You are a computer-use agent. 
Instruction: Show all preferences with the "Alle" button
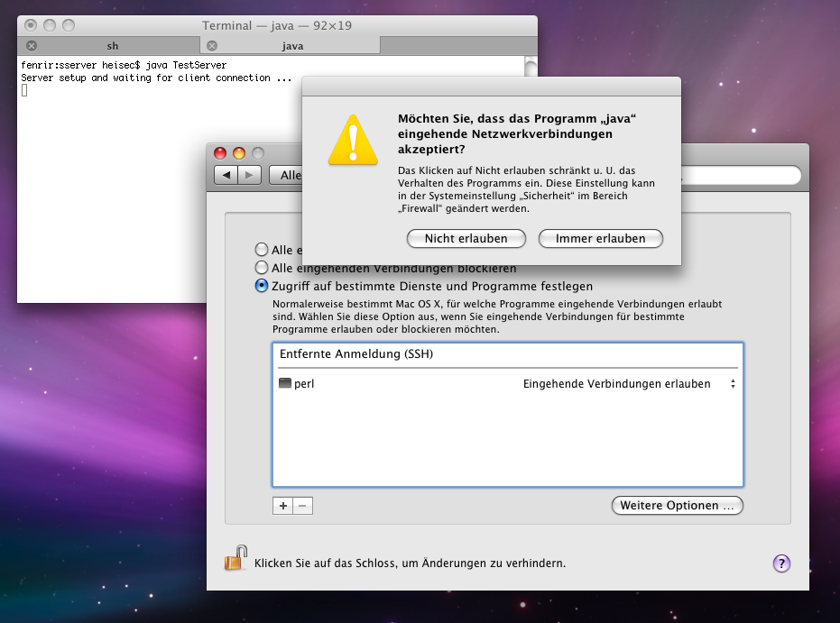click(x=285, y=175)
